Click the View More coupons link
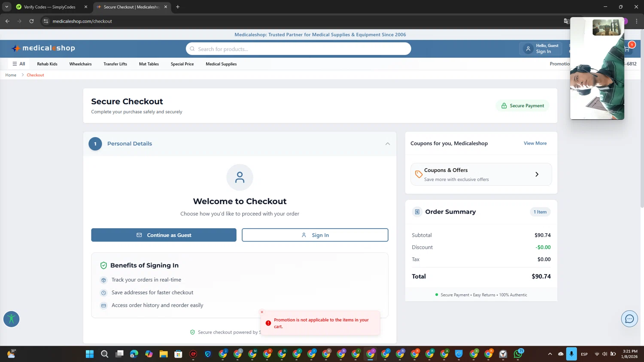The height and width of the screenshot is (362, 644). pos(535,143)
